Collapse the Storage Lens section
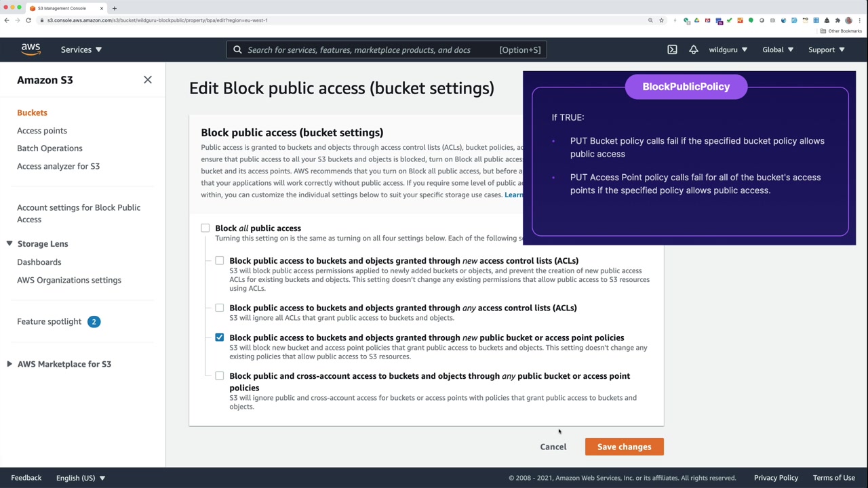 click(9, 244)
